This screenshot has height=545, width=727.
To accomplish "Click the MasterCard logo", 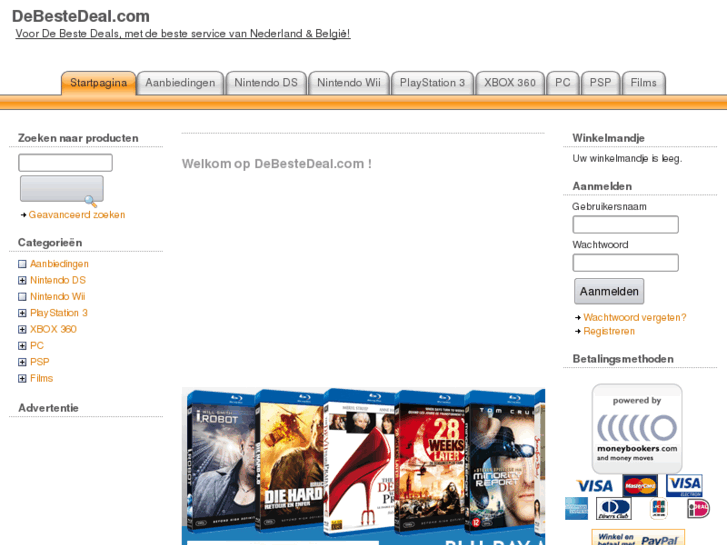I will (640, 486).
